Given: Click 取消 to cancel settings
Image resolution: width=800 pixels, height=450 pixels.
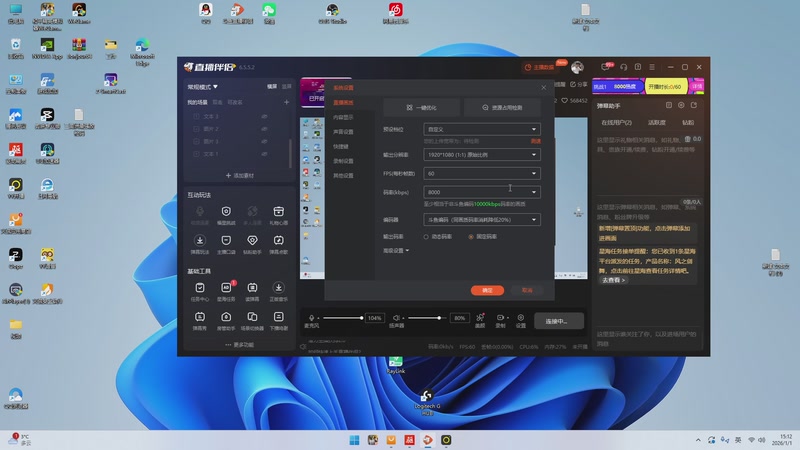Looking at the screenshot, I should pyautogui.click(x=527, y=290).
